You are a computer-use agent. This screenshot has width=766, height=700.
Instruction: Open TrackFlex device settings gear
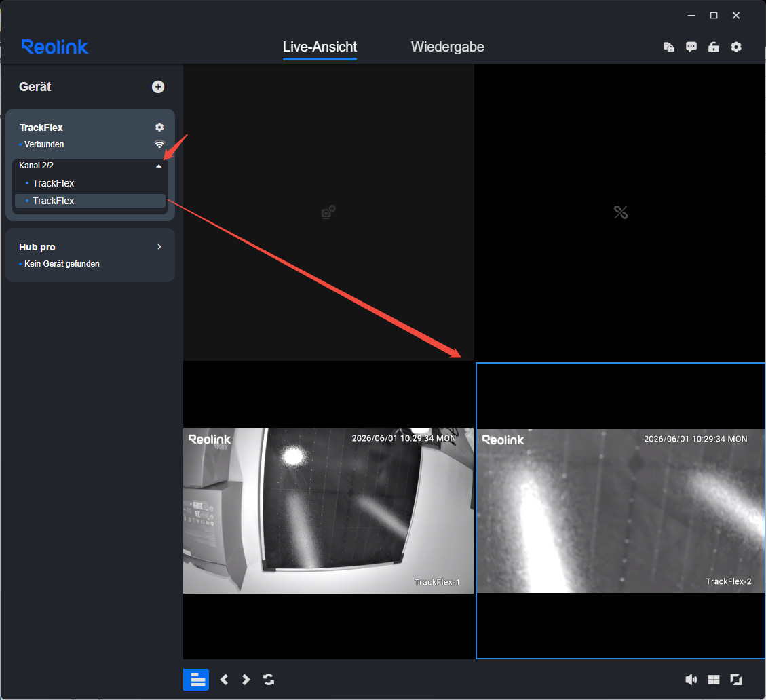click(x=159, y=127)
